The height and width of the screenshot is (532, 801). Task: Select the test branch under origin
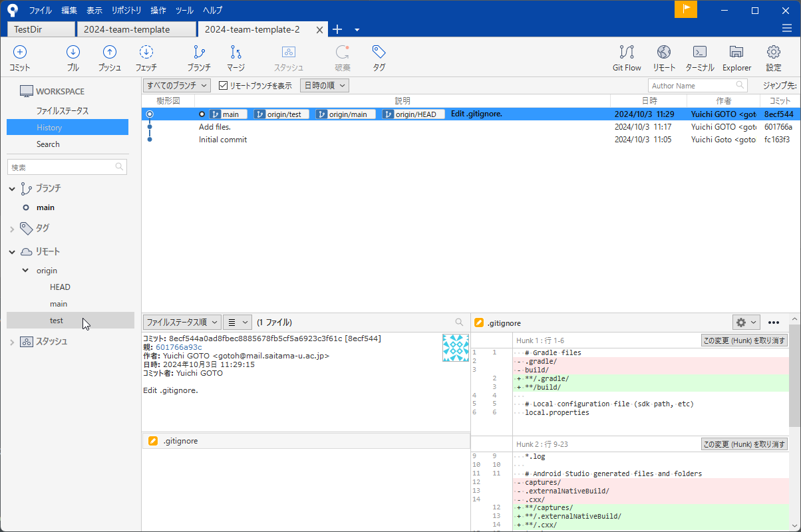coord(71,321)
